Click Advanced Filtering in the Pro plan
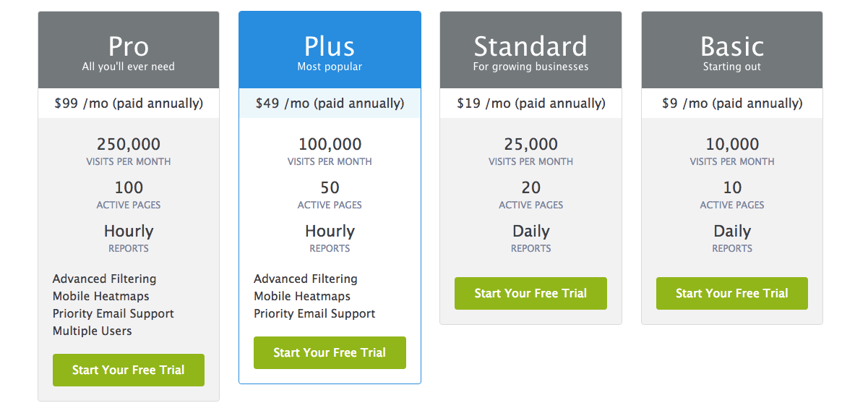Viewport: 868px width, 411px height. 104,279
